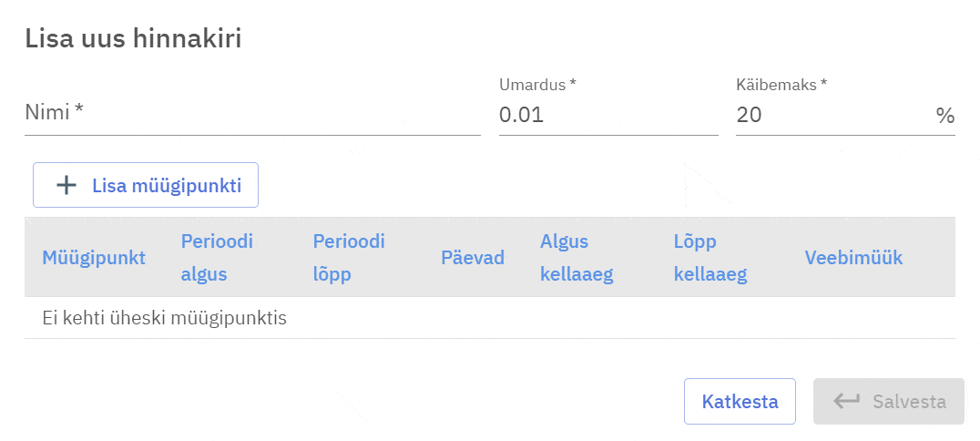Click the Umardus field showing 0.01
The image size is (980, 441).
[x=607, y=116]
